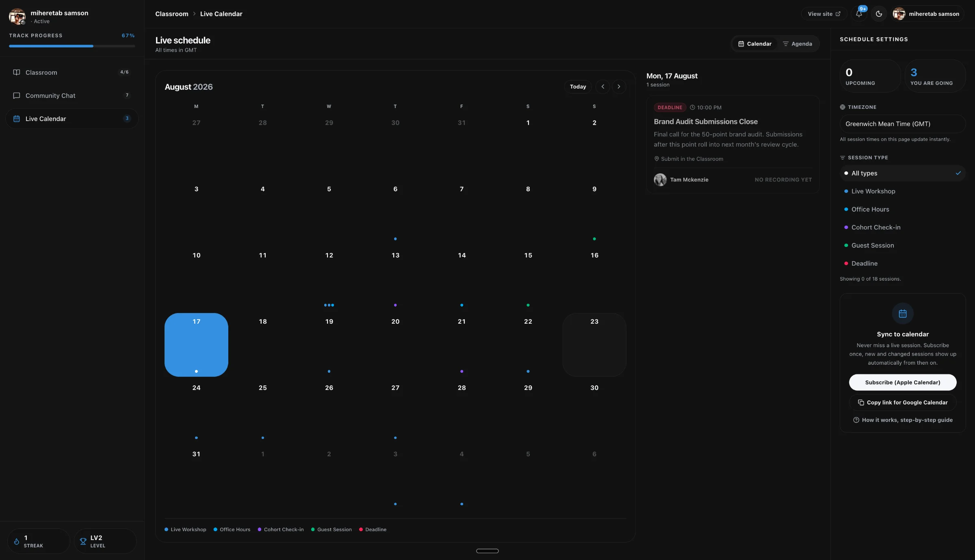Click View site link
The image size is (975, 560).
(824, 14)
